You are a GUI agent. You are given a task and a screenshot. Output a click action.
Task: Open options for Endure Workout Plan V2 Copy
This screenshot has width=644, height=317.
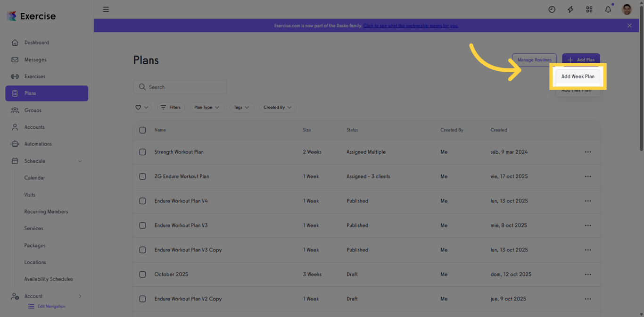(588, 299)
